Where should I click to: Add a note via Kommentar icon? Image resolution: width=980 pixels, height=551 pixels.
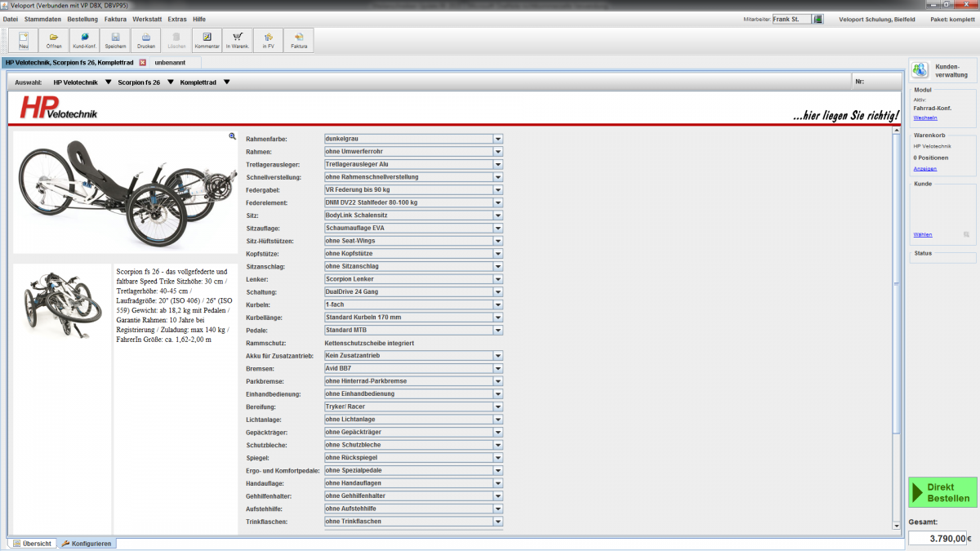click(207, 40)
